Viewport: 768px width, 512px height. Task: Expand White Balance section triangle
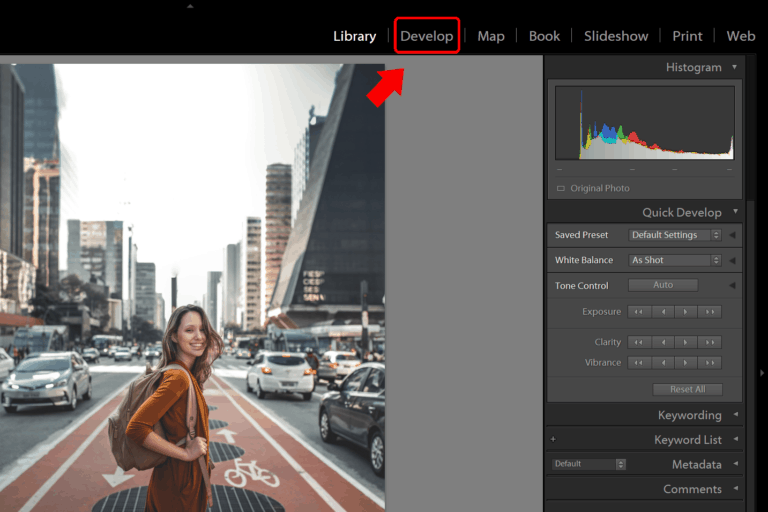point(732,260)
